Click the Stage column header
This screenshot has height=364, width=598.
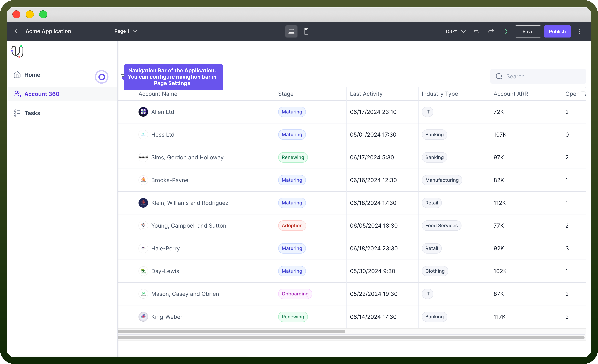tap(286, 94)
